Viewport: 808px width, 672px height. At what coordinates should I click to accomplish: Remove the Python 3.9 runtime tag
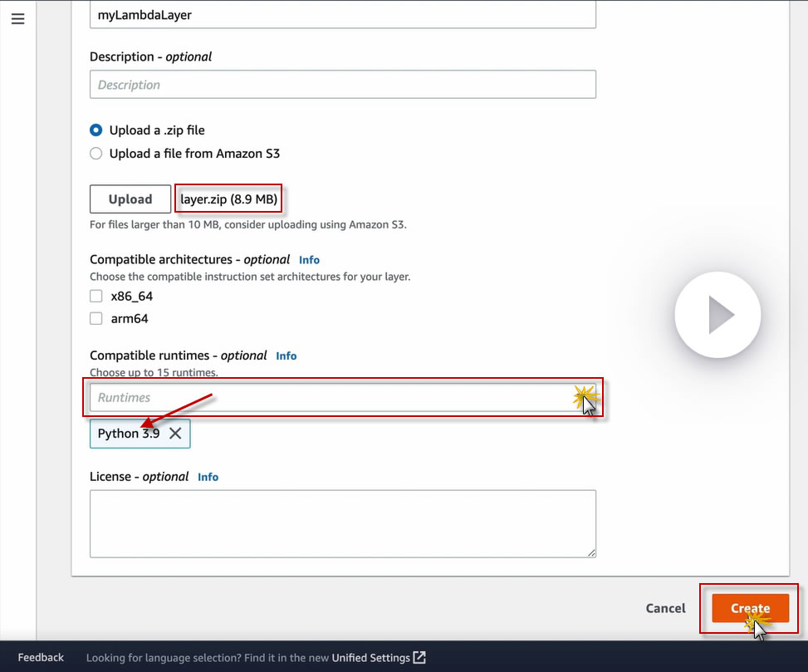tap(175, 434)
